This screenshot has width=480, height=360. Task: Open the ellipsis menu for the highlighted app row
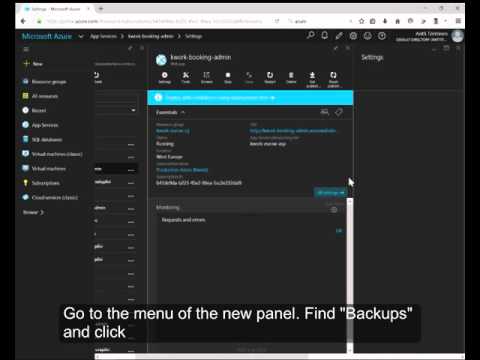(131, 169)
